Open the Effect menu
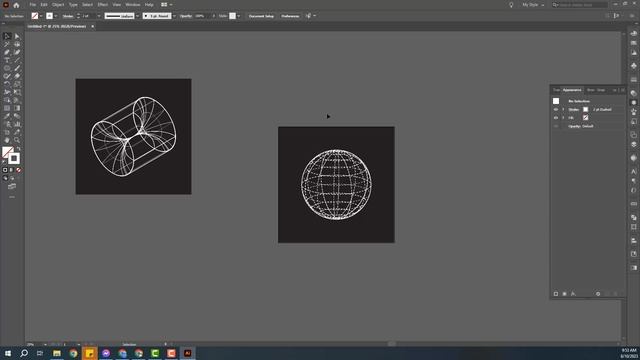640x360 pixels. pos(102,5)
